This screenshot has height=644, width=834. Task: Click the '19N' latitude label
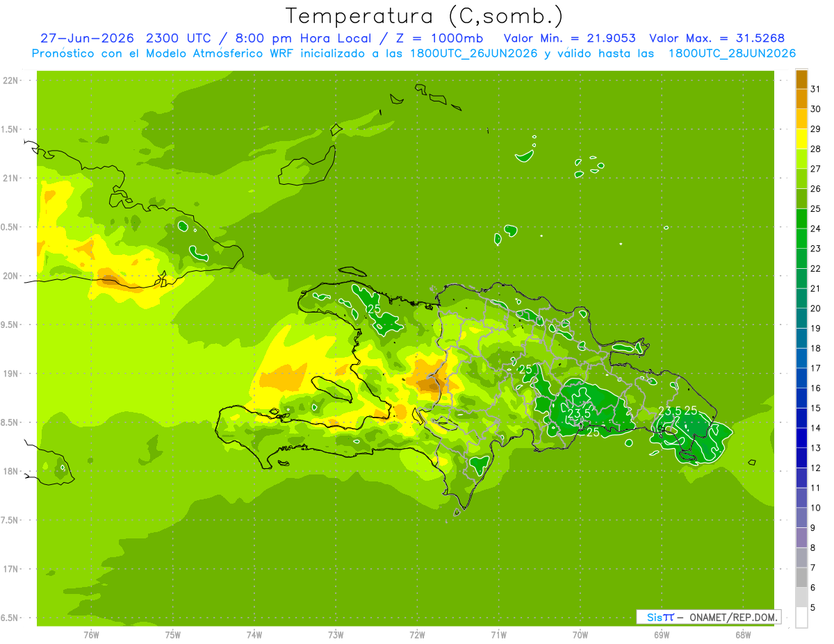point(12,373)
